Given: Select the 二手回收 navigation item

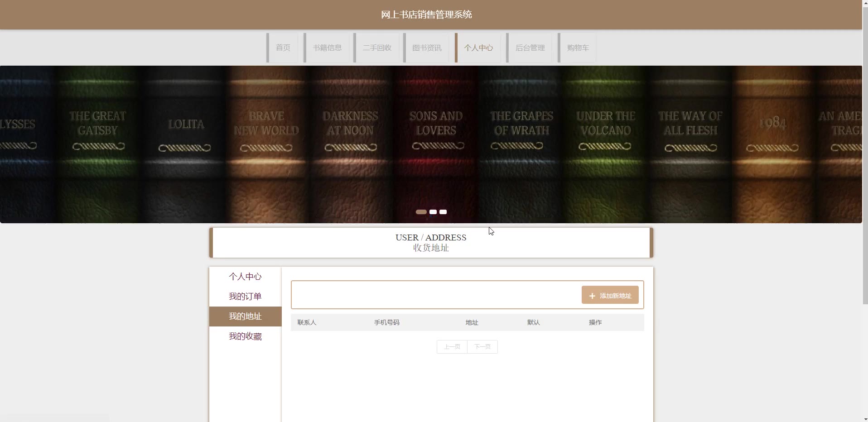Looking at the screenshot, I should 376,48.
